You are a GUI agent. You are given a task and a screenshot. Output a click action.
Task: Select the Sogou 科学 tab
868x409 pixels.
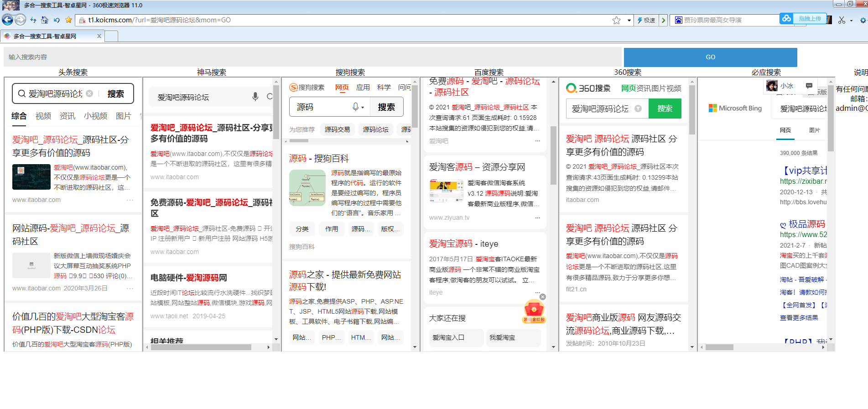384,87
